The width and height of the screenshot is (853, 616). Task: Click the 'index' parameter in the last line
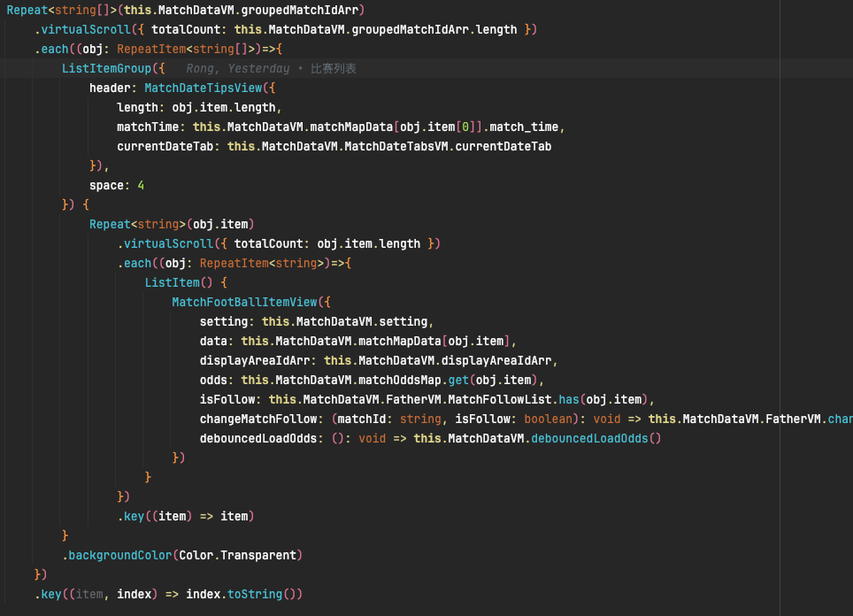point(134,594)
